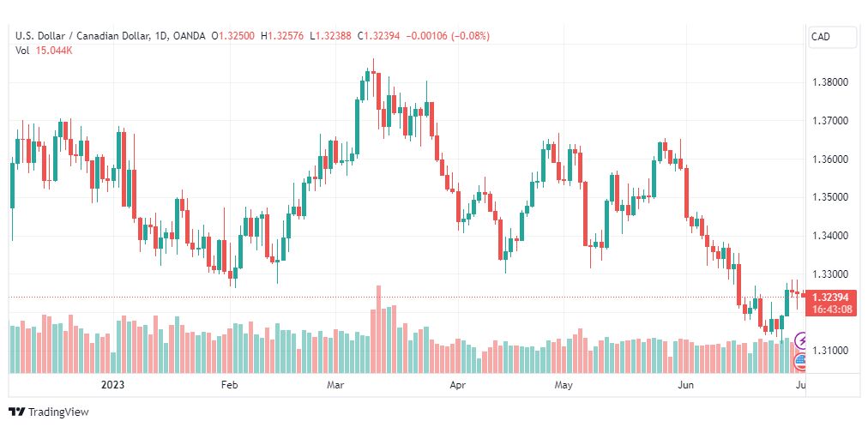
Task: Click the 1D interval label in the legend
Action: [x=160, y=36]
